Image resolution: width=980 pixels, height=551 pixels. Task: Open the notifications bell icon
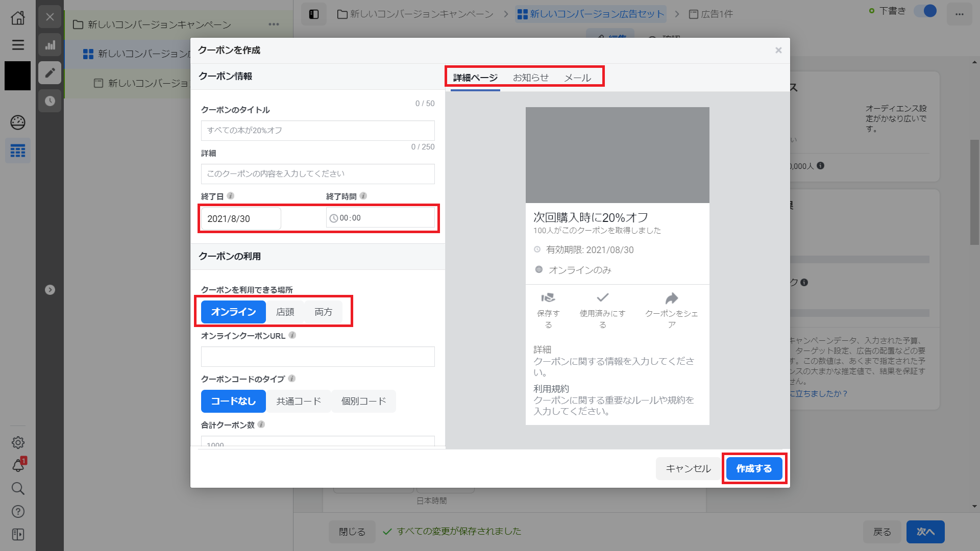click(x=18, y=465)
